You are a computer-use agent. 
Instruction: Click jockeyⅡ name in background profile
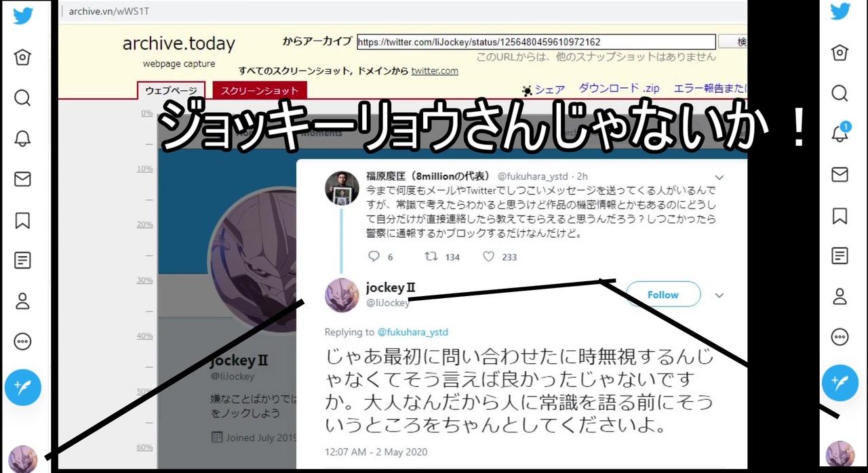tap(239, 360)
